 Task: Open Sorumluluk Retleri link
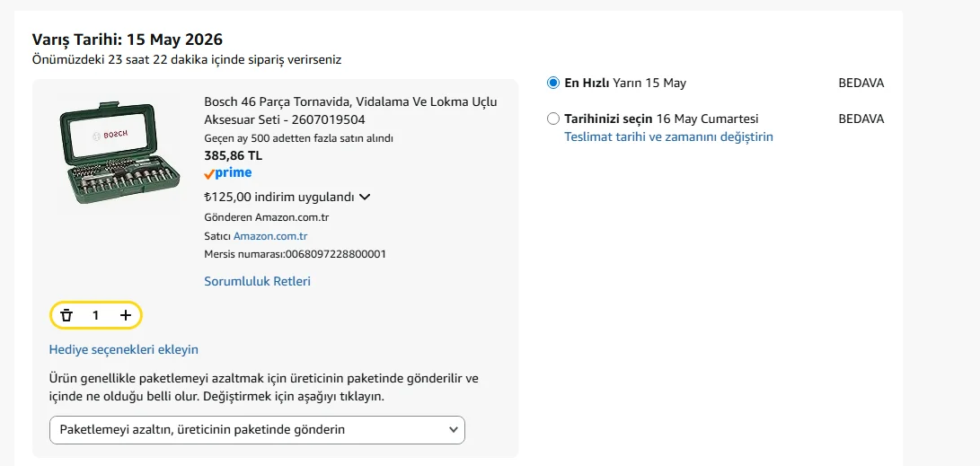coord(258,281)
